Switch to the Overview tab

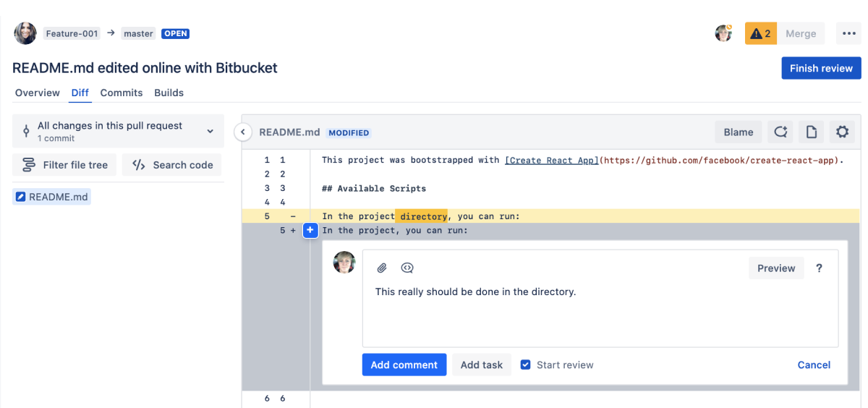coord(38,93)
